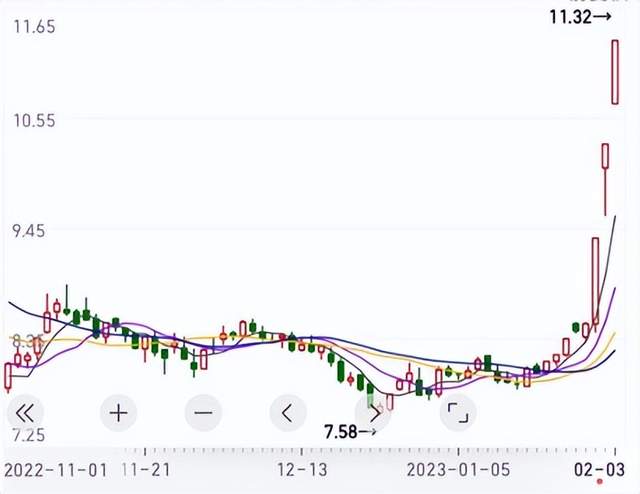
Task: Select the tallest latest red candlestick
Action: pos(615,72)
